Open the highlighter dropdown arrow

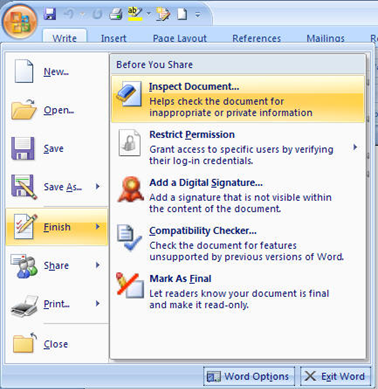click(x=149, y=14)
